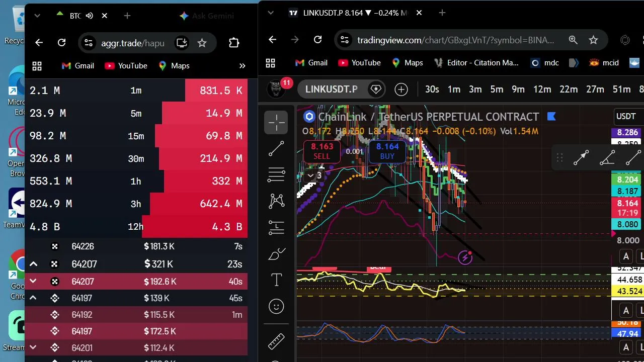This screenshot has height=362, width=644.
Task: Reload the aggr.trade page
Action: point(62,43)
